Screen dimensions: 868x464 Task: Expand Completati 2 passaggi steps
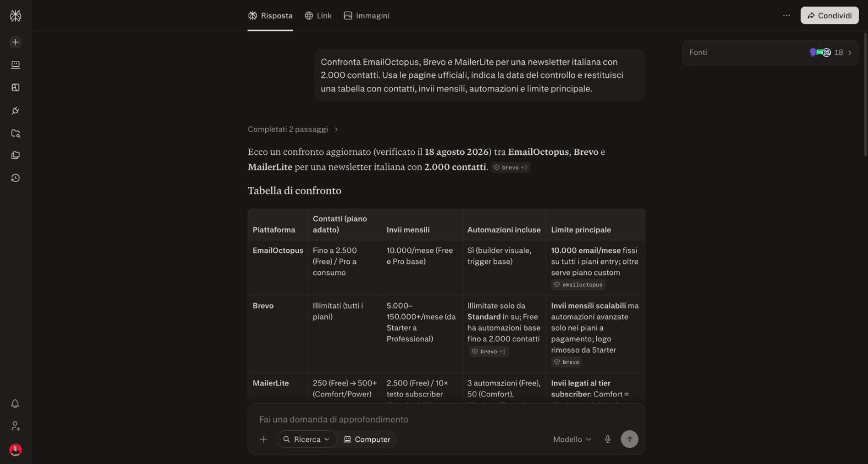(x=293, y=129)
